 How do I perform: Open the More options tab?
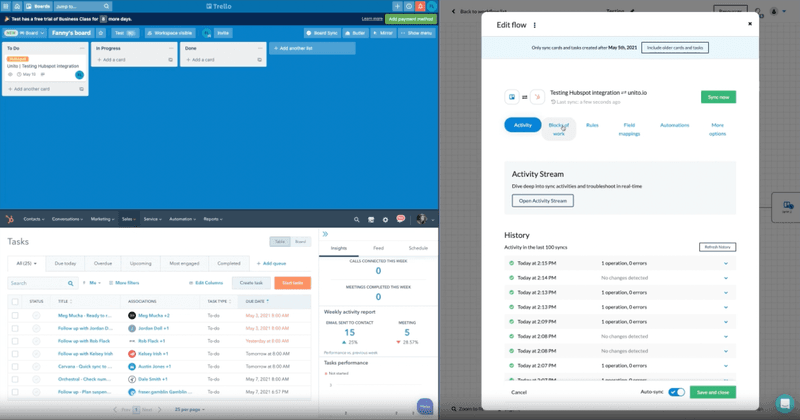[x=717, y=129]
